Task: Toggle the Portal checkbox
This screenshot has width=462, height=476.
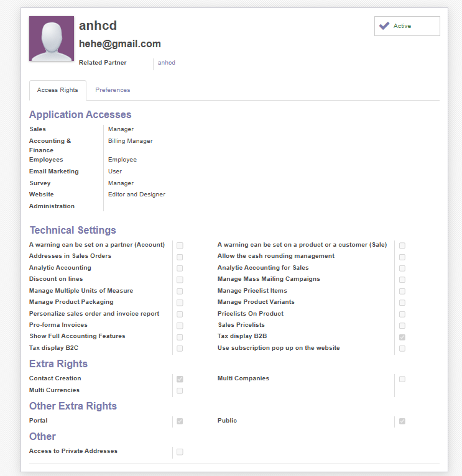Action: (180, 421)
